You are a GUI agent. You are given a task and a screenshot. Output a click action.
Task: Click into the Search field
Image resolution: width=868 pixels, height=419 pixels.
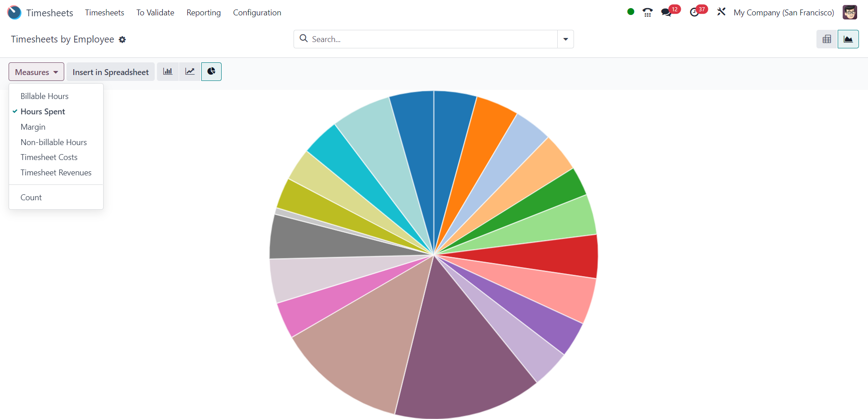pos(430,39)
